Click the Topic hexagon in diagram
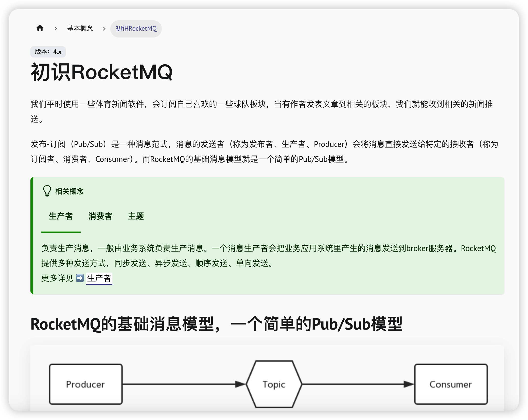Screen dimensions: 528x420 (274, 384)
